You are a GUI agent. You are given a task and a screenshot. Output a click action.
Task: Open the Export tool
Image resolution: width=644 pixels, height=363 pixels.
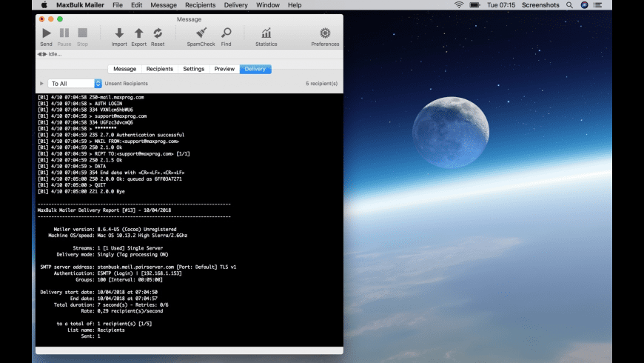138,33
